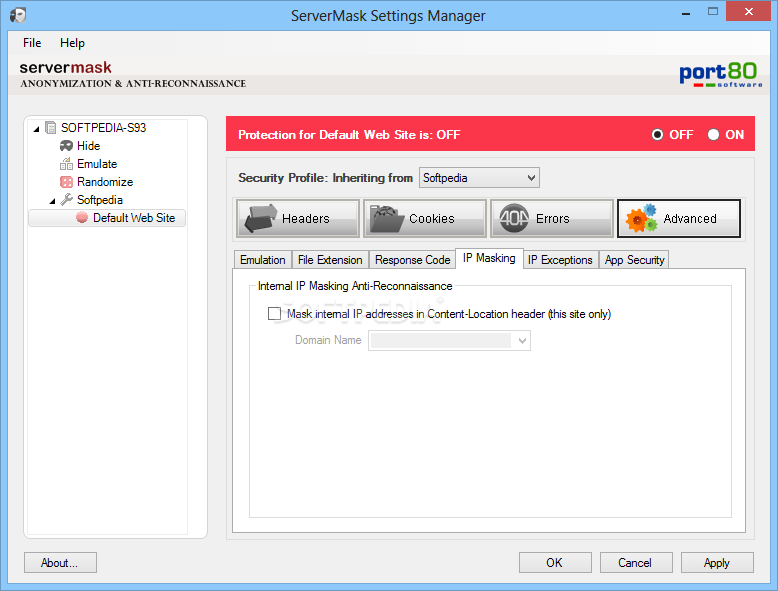Click the Emulate profile icon
The height and width of the screenshot is (591, 778).
66,164
